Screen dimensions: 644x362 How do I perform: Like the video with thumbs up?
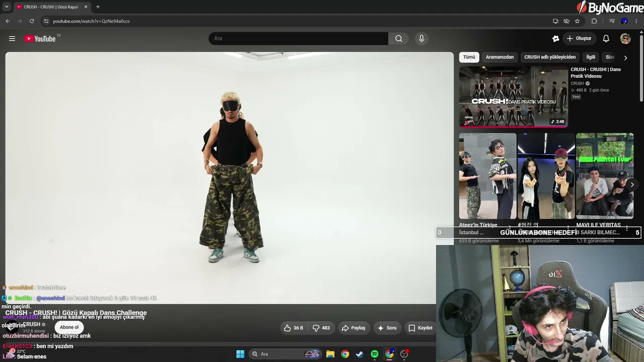click(x=293, y=328)
